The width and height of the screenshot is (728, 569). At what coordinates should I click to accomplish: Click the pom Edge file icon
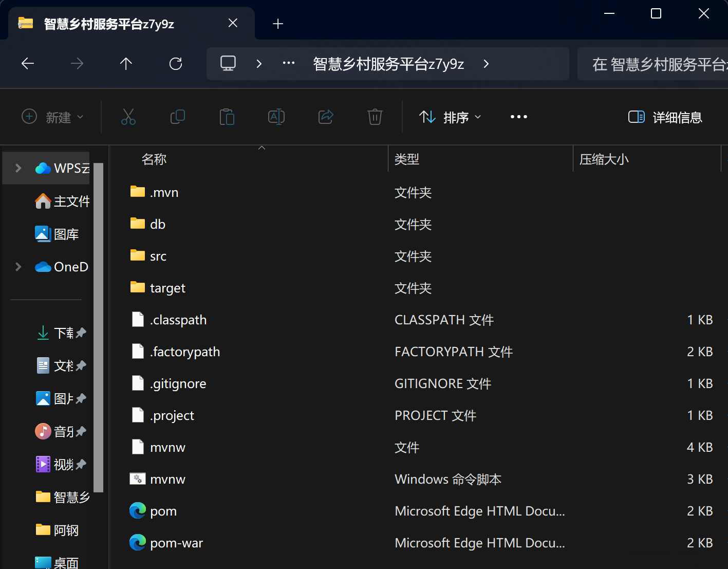tap(138, 510)
